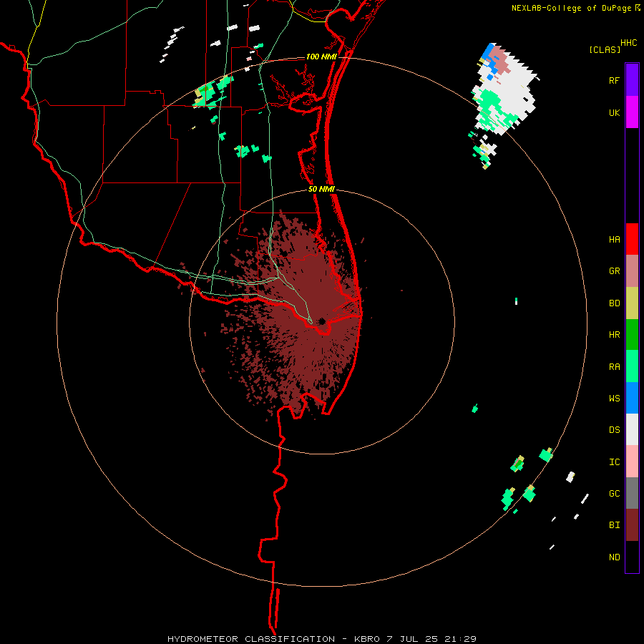Click the UK legend label

click(x=615, y=112)
